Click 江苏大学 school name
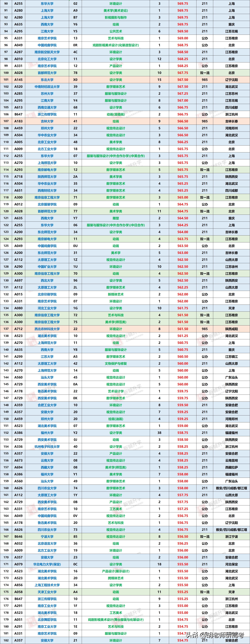The width and height of the screenshot is (250, 644). (47, 357)
